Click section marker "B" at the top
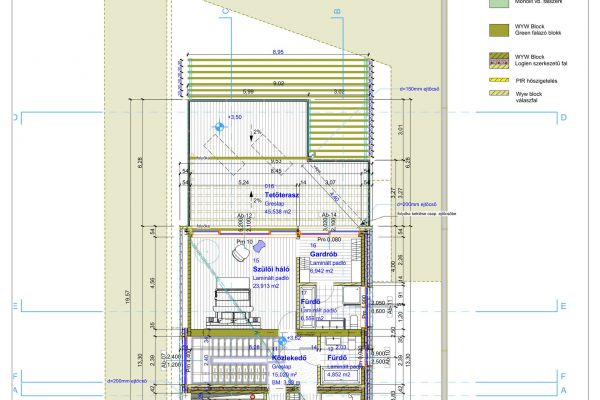 click(x=337, y=11)
